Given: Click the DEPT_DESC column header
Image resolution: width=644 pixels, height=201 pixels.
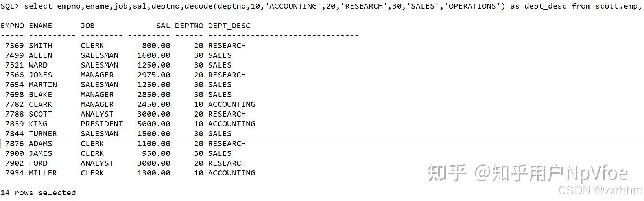Looking at the screenshot, I should (229, 26).
